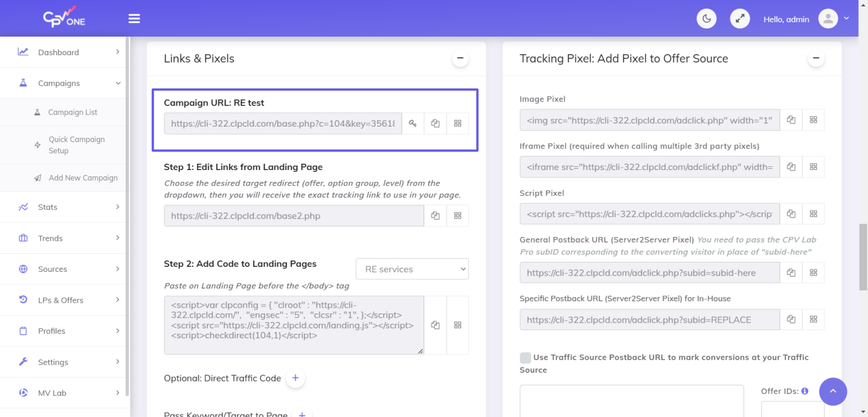The width and height of the screenshot is (868, 417).
Task: Click the Script Pixel code field
Action: [650, 214]
